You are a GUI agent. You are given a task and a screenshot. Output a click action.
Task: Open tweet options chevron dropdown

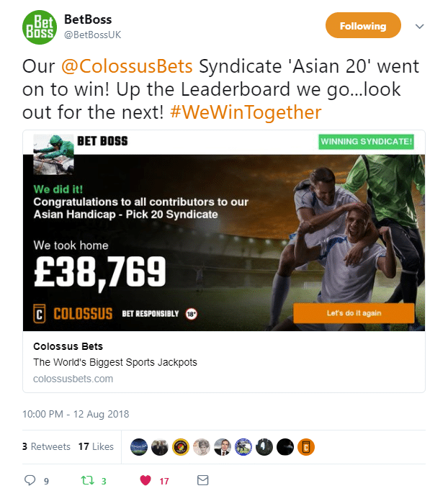420,26
